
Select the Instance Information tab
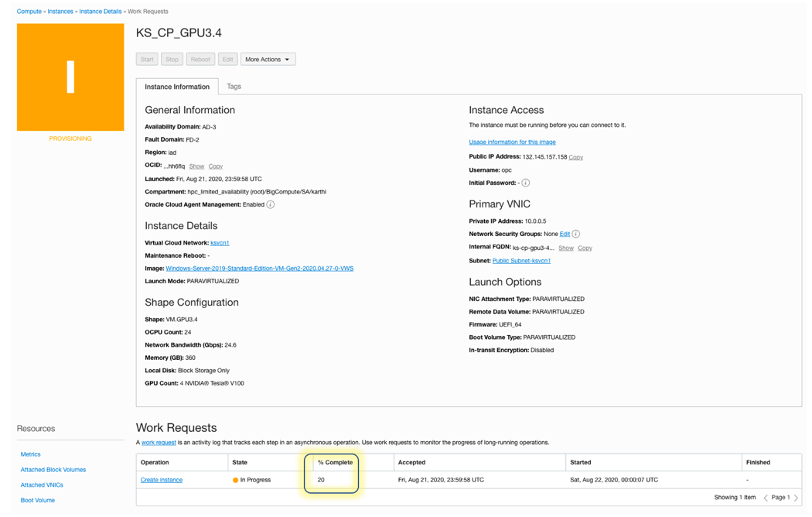click(177, 86)
